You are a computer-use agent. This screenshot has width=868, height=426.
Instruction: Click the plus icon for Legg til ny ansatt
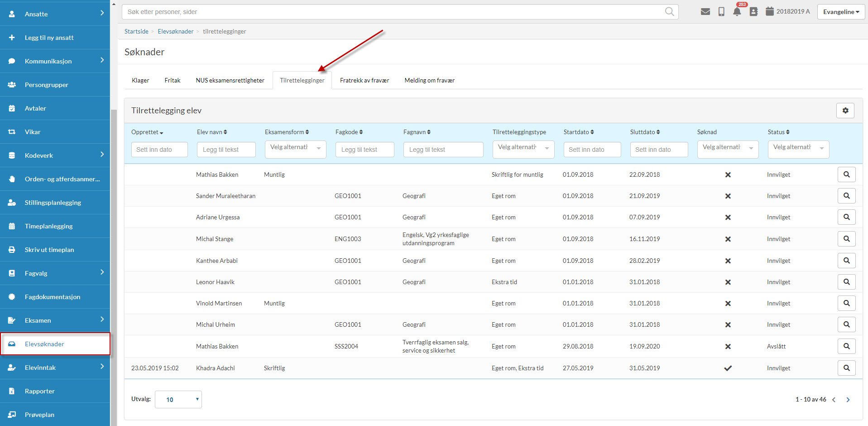(12, 38)
